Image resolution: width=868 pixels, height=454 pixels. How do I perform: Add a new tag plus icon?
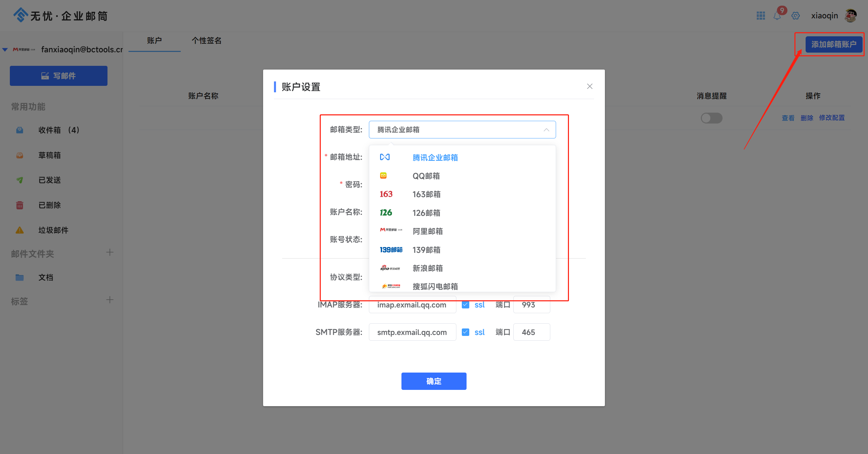pyautogui.click(x=110, y=300)
